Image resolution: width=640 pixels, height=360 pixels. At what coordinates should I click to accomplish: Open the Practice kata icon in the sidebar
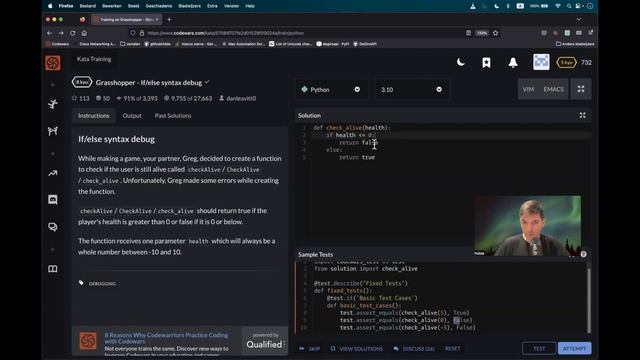[x=53, y=104]
